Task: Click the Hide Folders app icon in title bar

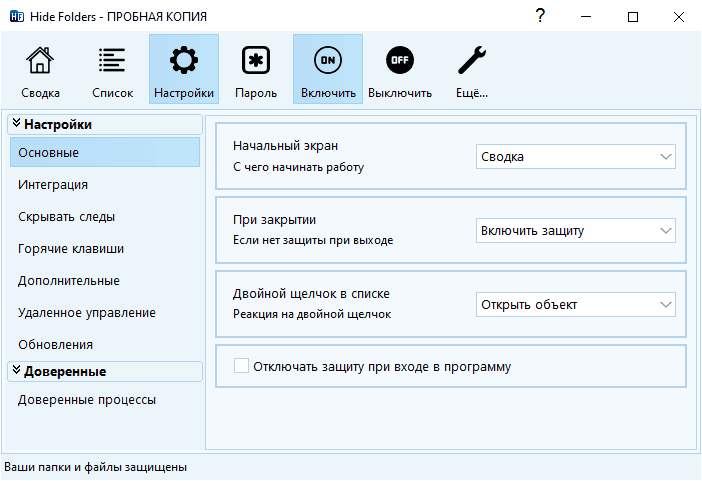Action: [x=17, y=17]
